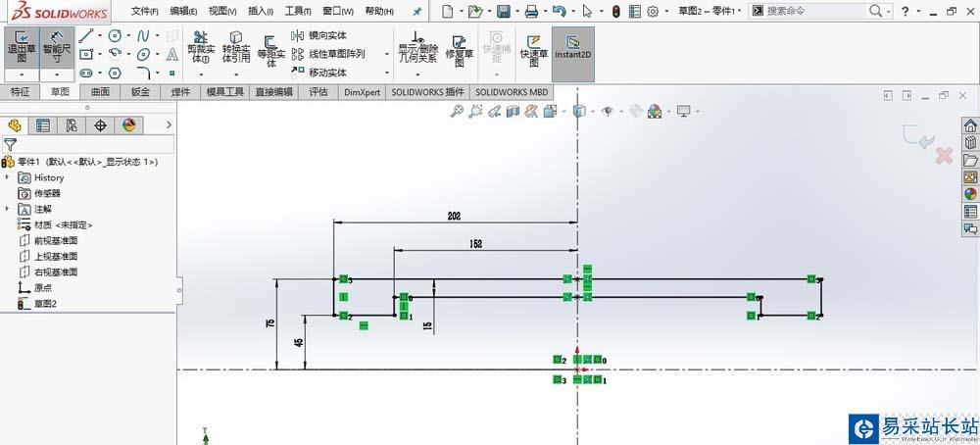Select the Point sketch tool
This screenshot has height=445, width=980.
(172, 74)
